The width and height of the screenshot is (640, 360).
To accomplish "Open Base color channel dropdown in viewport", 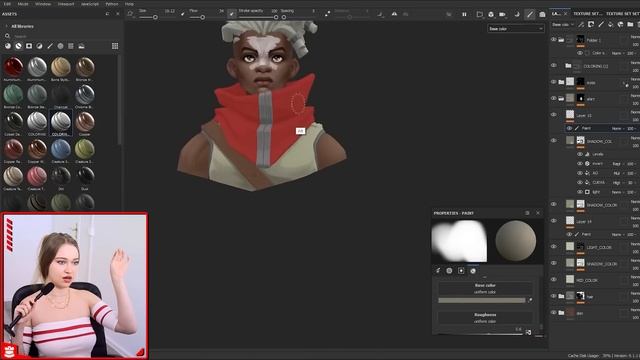I will click(516, 29).
